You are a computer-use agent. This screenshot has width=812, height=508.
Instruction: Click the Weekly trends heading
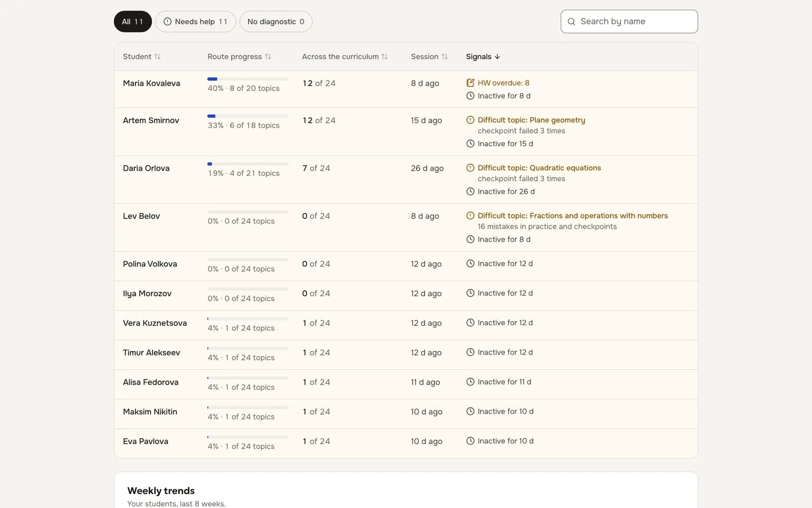[x=161, y=491]
